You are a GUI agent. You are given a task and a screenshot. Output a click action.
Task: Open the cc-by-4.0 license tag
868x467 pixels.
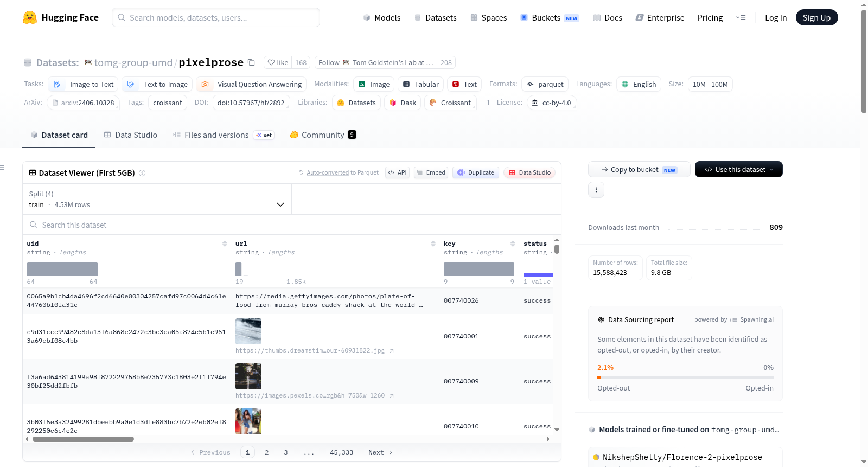coord(552,103)
